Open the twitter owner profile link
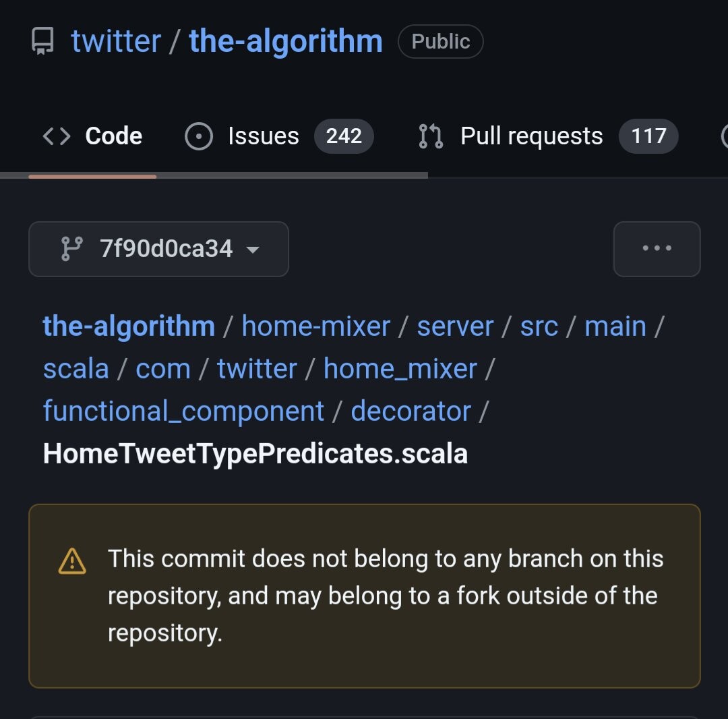The width and height of the screenshot is (728, 719). click(x=116, y=42)
